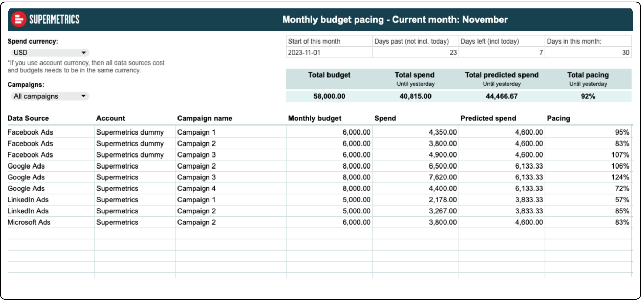Click the Total budget 58,000.00 cell
The width and height of the screenshot is (644, 302).
(x=329, y=96)
